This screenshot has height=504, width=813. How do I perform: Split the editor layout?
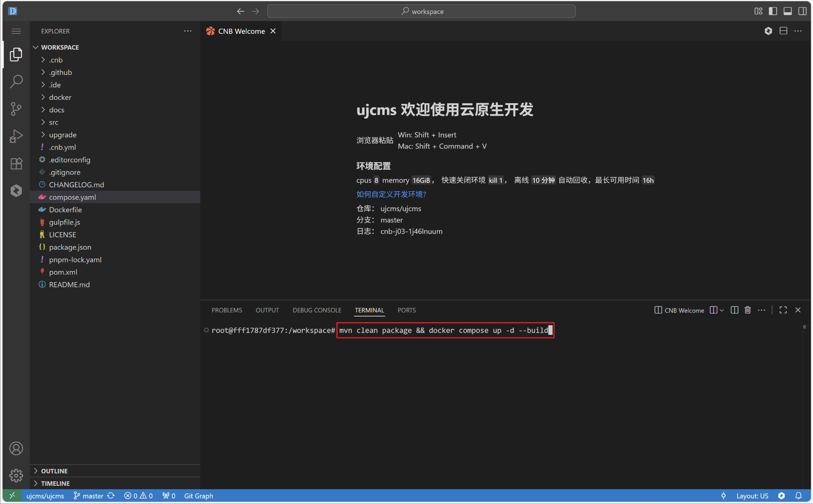783,31
